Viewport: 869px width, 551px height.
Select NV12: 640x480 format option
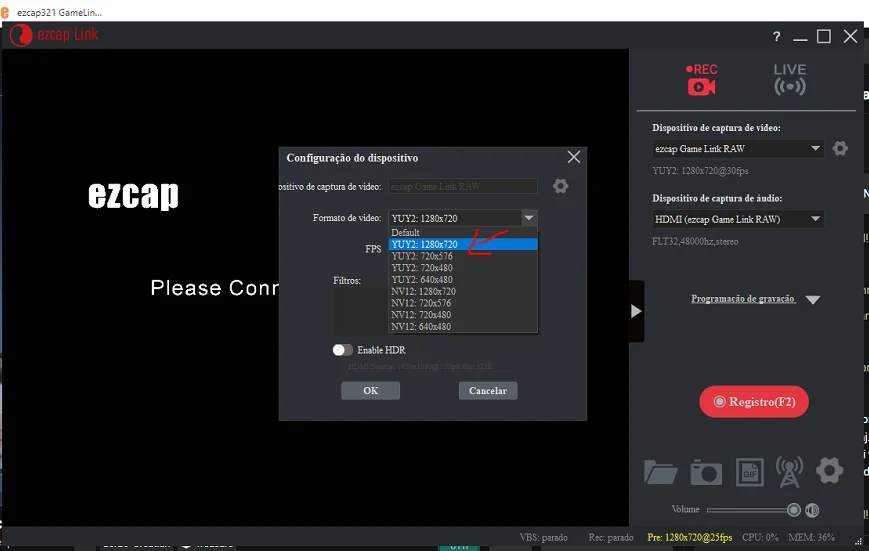coord(463,326)
